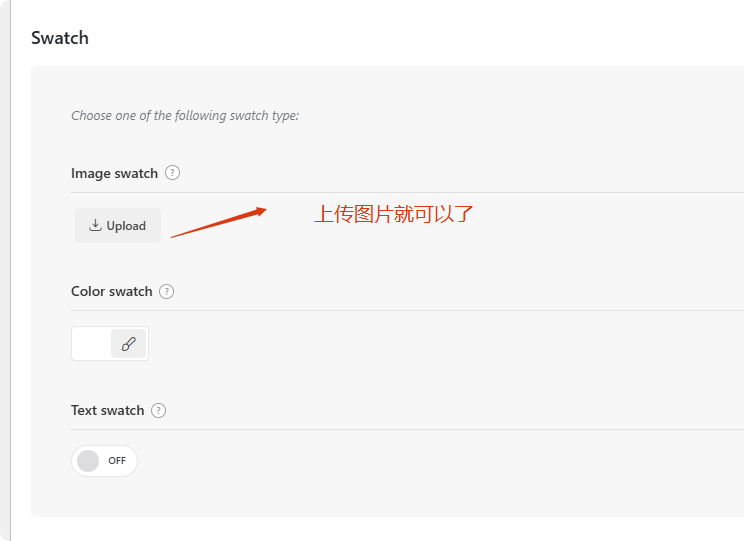Click the Text swatch label text
This screenshot has height=541, width=744.
pos(107,410)
